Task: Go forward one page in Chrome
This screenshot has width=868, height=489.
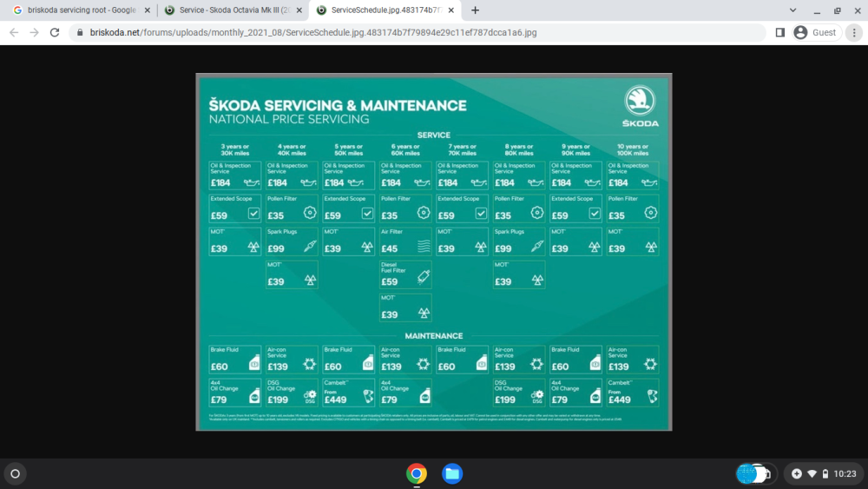Action: tap(35, 33)
